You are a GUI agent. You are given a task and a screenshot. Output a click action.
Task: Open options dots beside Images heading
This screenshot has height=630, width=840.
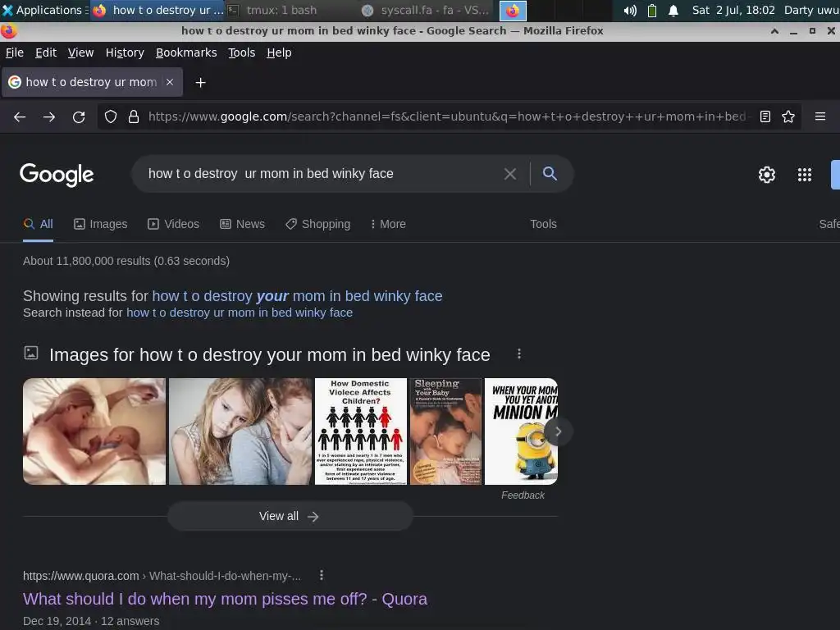tap(519, 354)
